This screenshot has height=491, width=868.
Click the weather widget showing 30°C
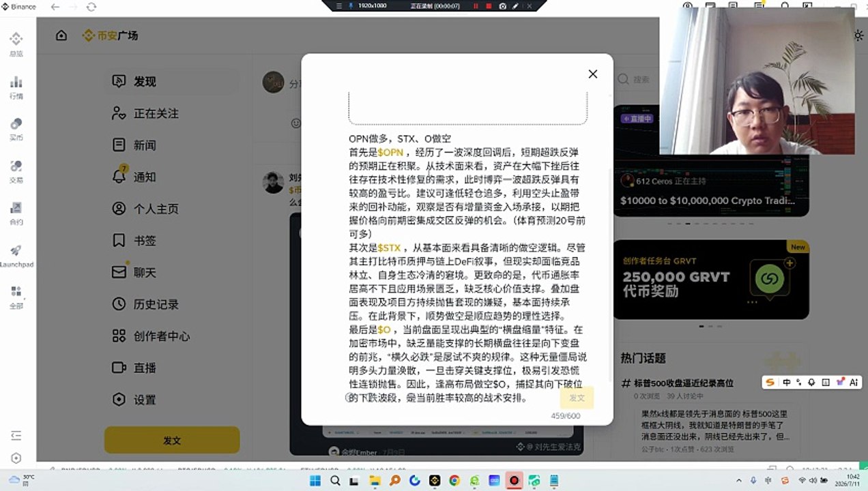pyautogui.click(x=20, y=480)
